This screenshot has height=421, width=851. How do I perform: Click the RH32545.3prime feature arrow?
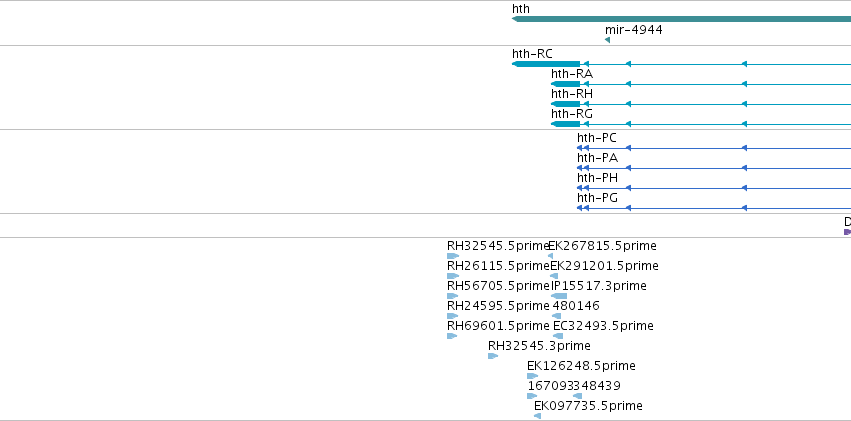point(493,356)
